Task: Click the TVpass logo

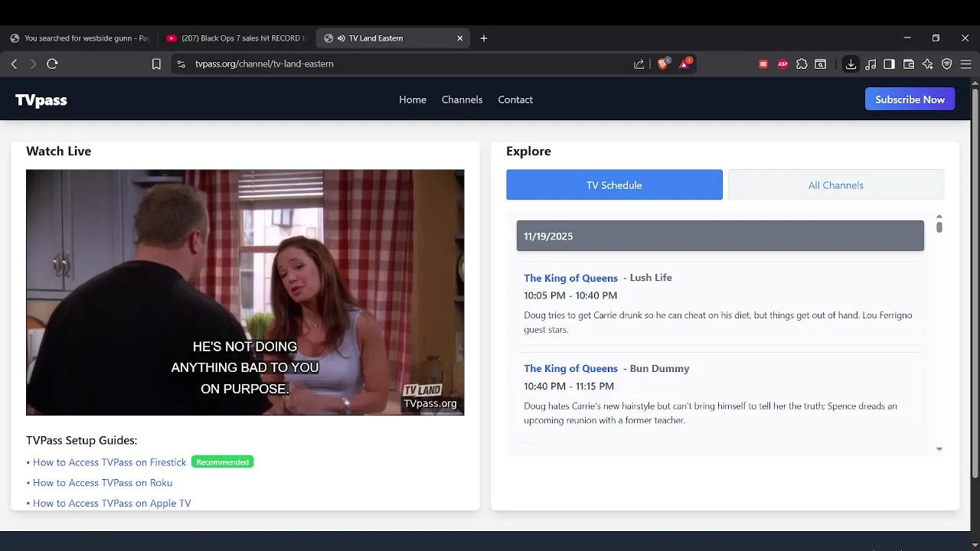Action: [x=41, y=100]
